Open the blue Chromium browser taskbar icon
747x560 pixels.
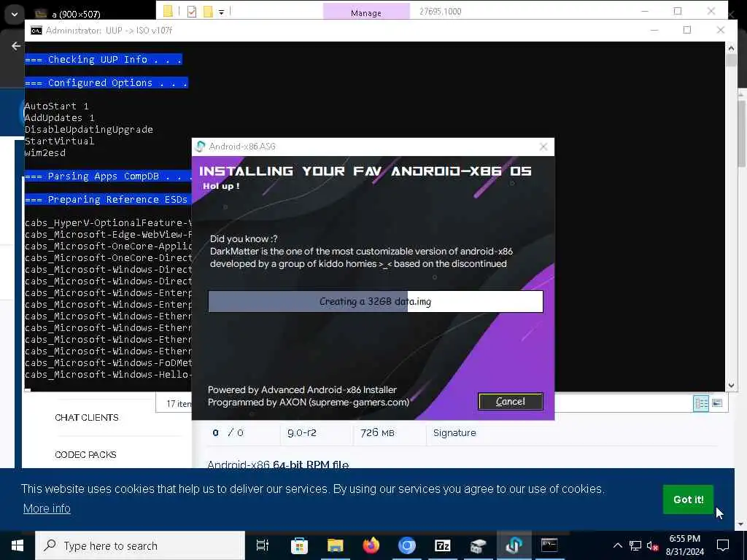point(407,545)
